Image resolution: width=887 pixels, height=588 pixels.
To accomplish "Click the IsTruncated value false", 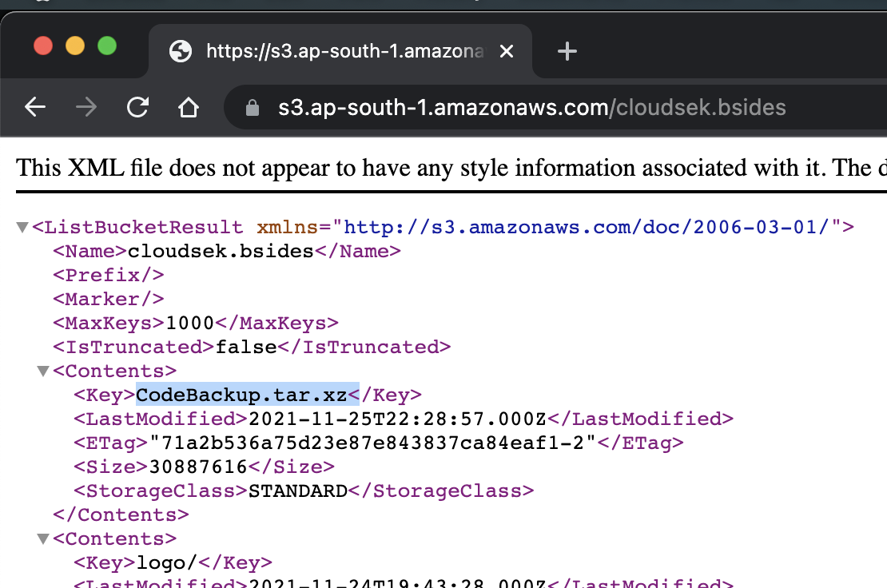I will (x=247, y=347).
